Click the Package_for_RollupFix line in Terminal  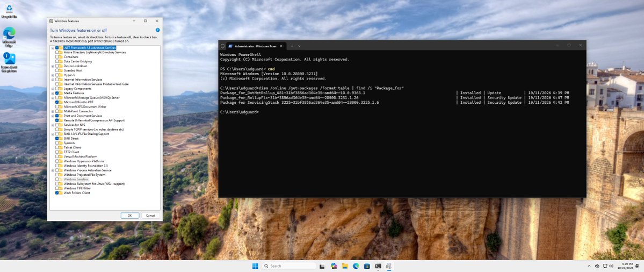(395, 98)
